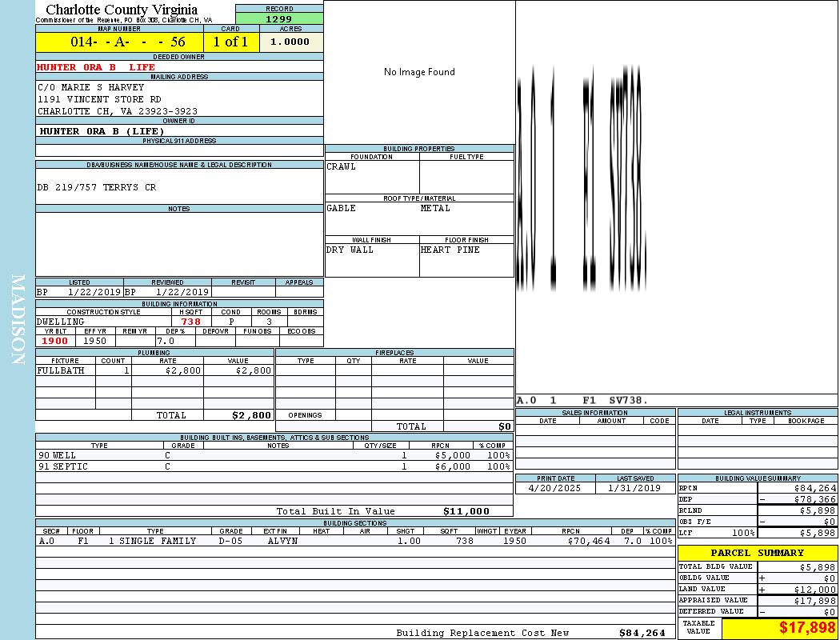Click the mailing address street line
Screen dimensions: 840x640
99,99
